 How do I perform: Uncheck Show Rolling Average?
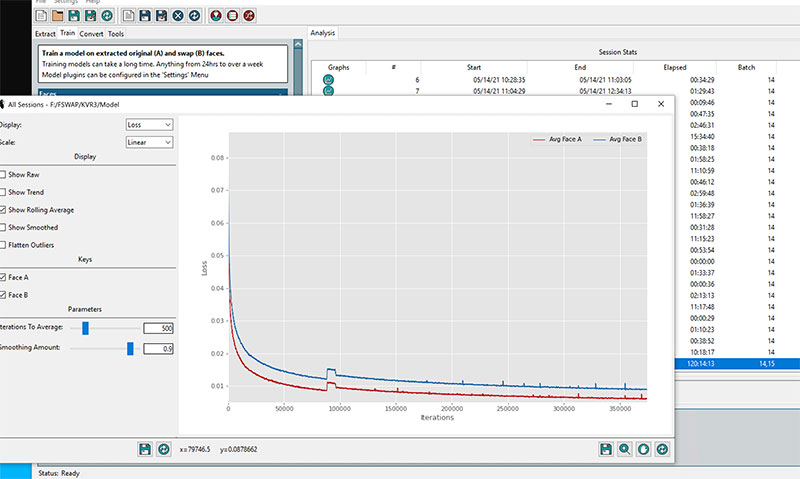pos(3,210)
